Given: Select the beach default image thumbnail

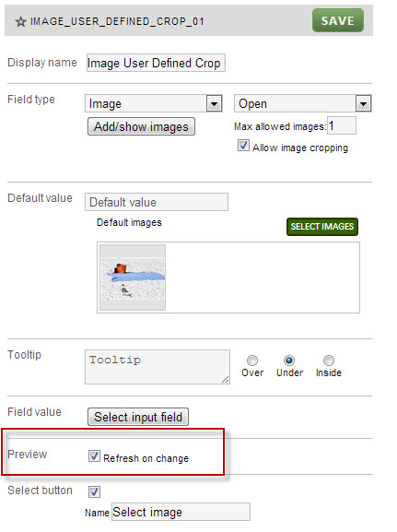Looking at the screenshot, I should coord(133,278).
